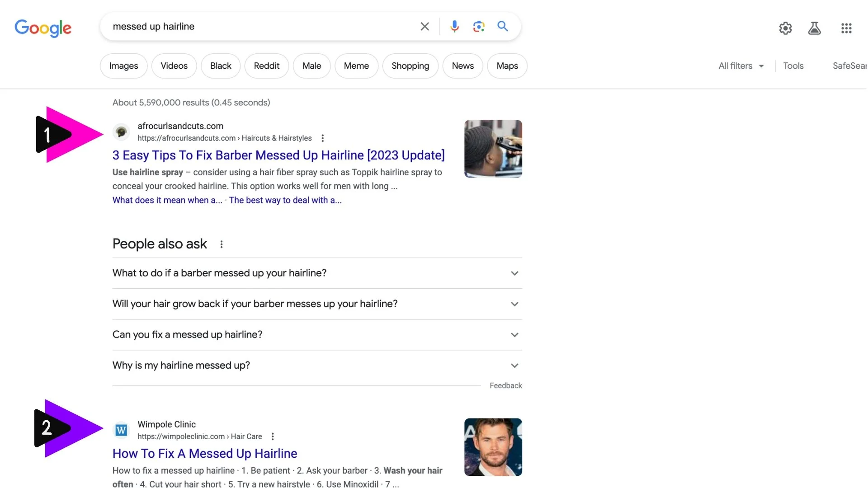Filter results by Shopping
Screen dimensions: 868x488
click(x=410, y=66)
